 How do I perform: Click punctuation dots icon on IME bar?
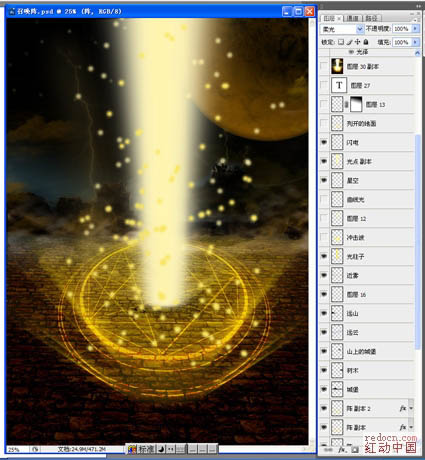[171, 449]
